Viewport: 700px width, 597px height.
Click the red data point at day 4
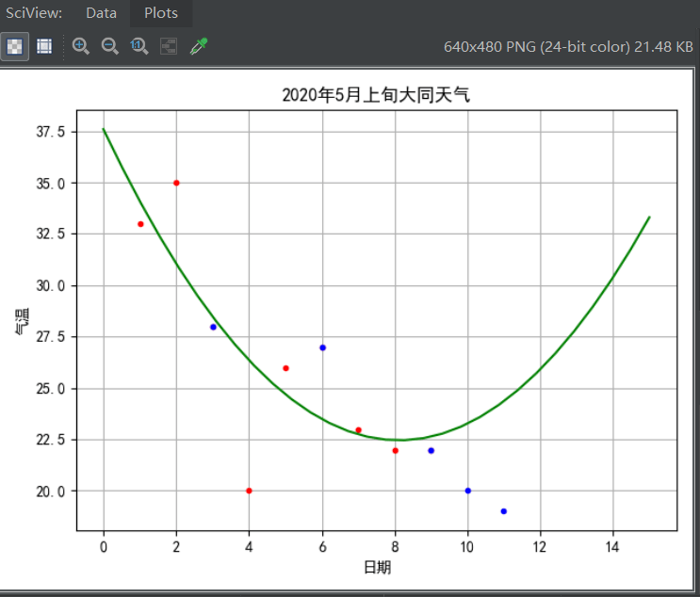click(249, 491)
